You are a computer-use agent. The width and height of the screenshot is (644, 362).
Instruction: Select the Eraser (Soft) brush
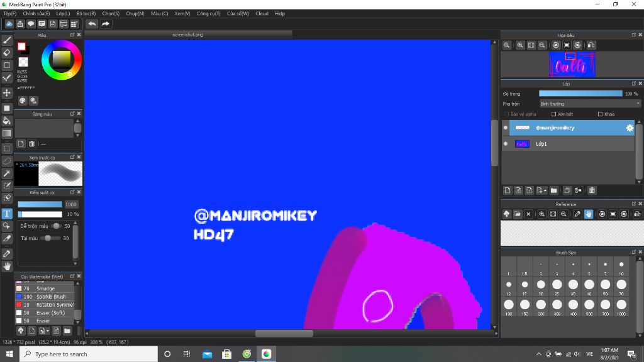tap(45, 313)
